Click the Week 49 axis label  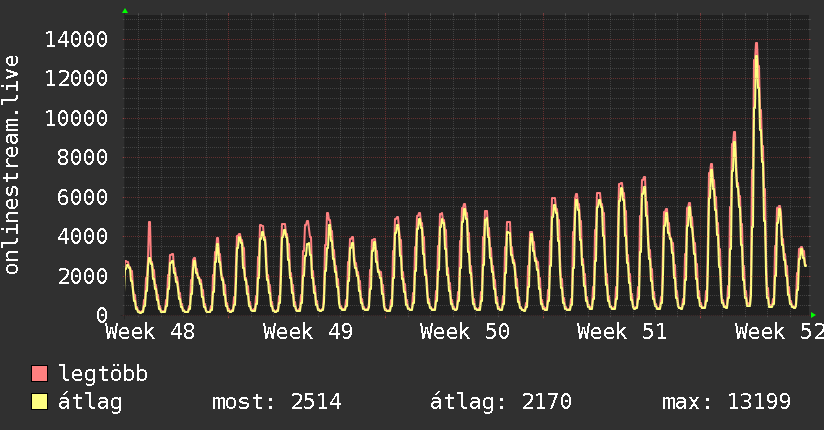[308, 332]
